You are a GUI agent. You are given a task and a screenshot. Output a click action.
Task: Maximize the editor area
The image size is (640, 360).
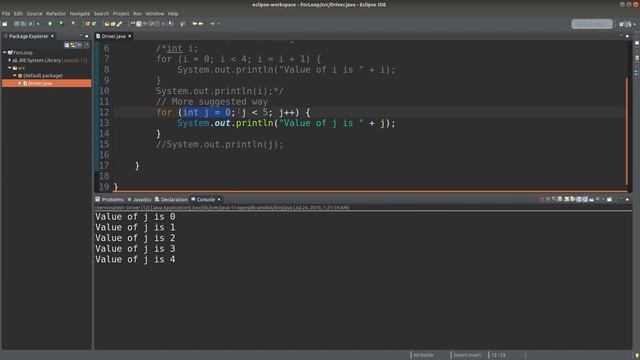[627, 36]
